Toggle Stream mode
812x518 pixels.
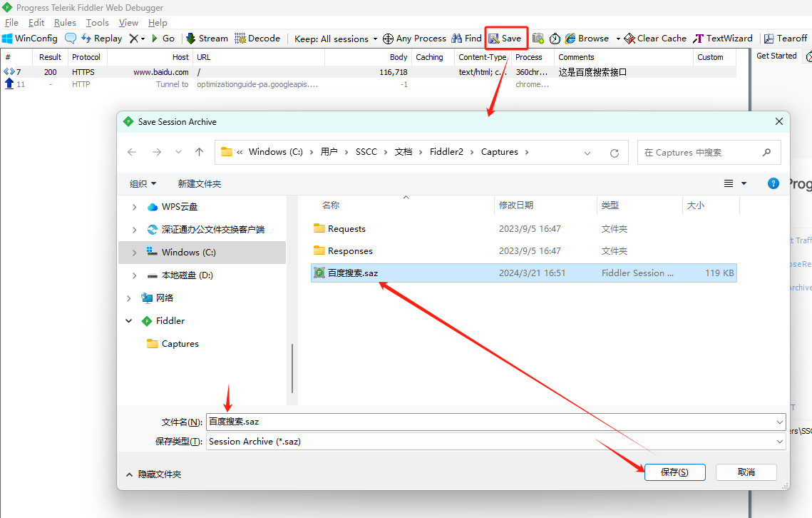(207, 39)
